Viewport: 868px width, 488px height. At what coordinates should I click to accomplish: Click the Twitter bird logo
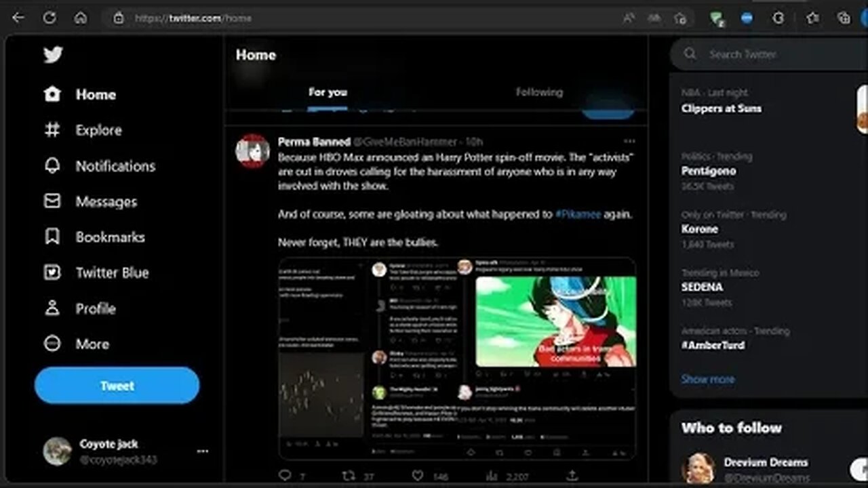click(x=54, y=55)
